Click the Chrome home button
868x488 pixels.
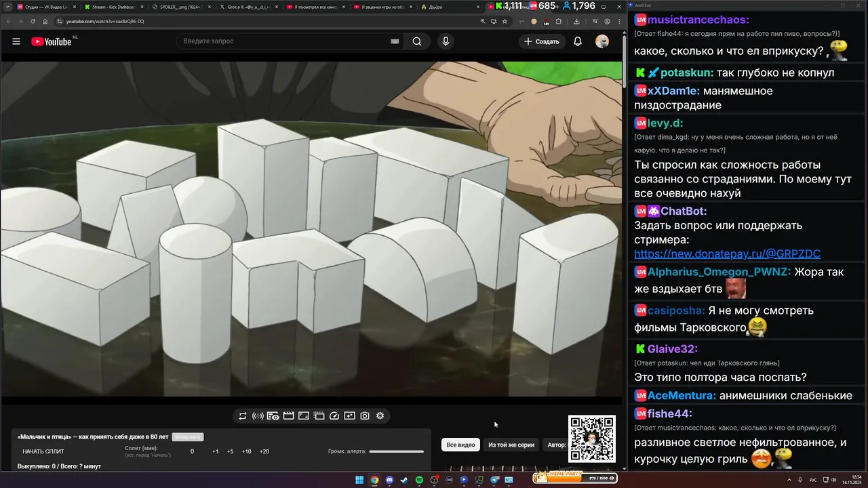coord(45,21)
